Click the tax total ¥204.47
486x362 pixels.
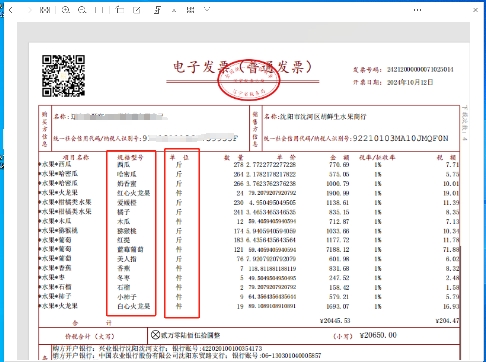(x=447, y=321)
